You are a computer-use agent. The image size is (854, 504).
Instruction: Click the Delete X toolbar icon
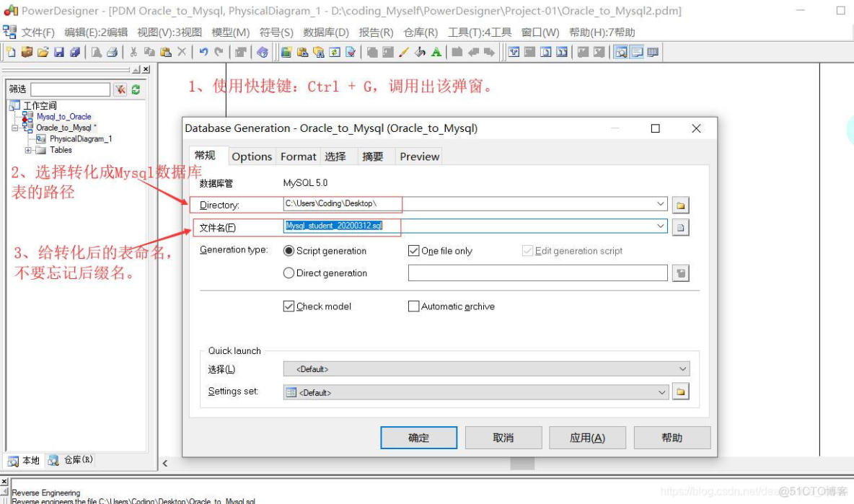pyautogui.click(x=181, y=52)
